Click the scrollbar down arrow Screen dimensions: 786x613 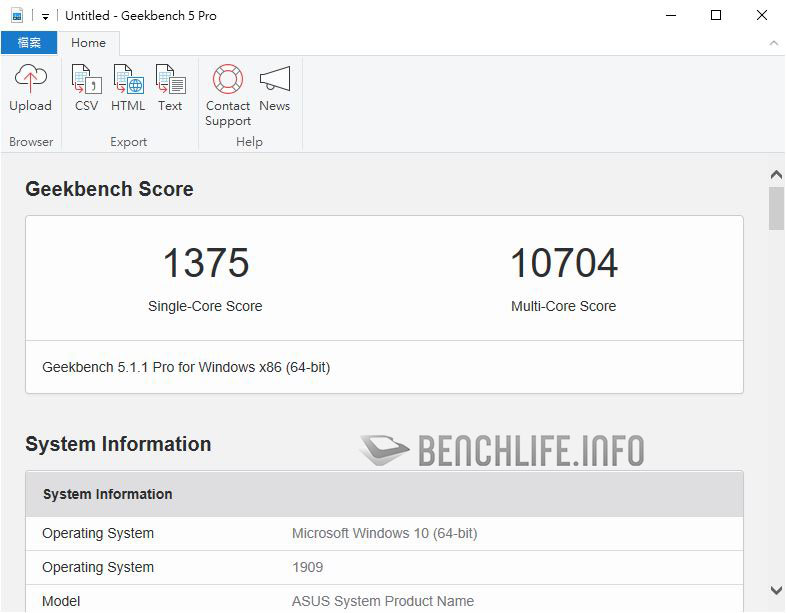click(x=776, y=590)
